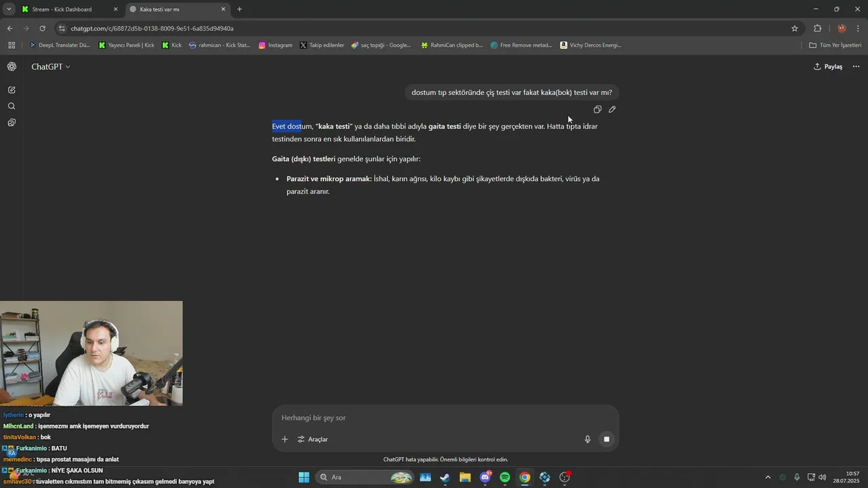Click the Windows taskbar Ara search box
The image size is (868, 488).
click(x=365, y=477)
